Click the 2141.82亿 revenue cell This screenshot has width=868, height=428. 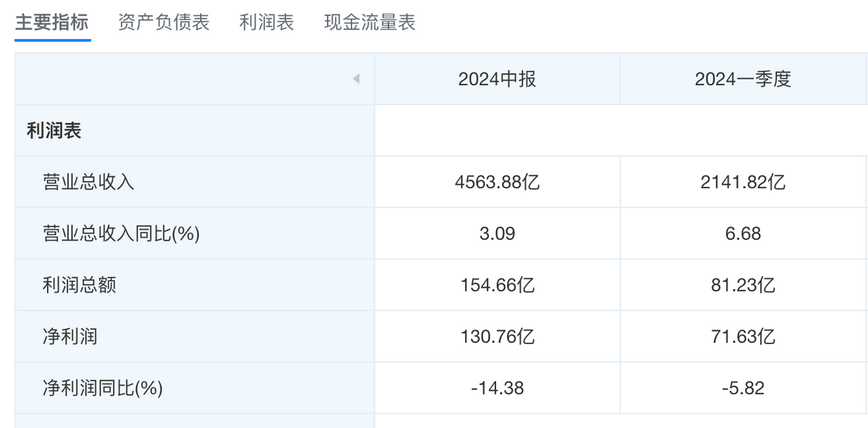[744, 182]
